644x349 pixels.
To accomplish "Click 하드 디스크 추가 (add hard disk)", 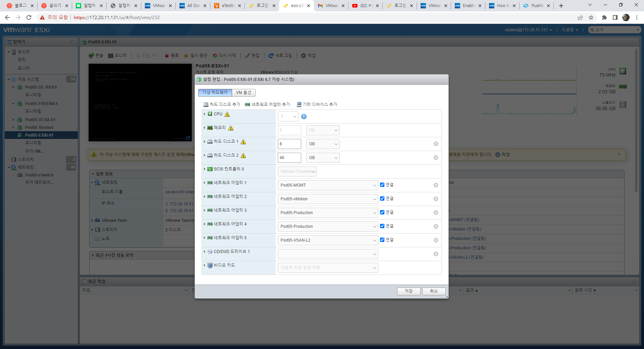I will pyautogui.click(x=222, y=104).
